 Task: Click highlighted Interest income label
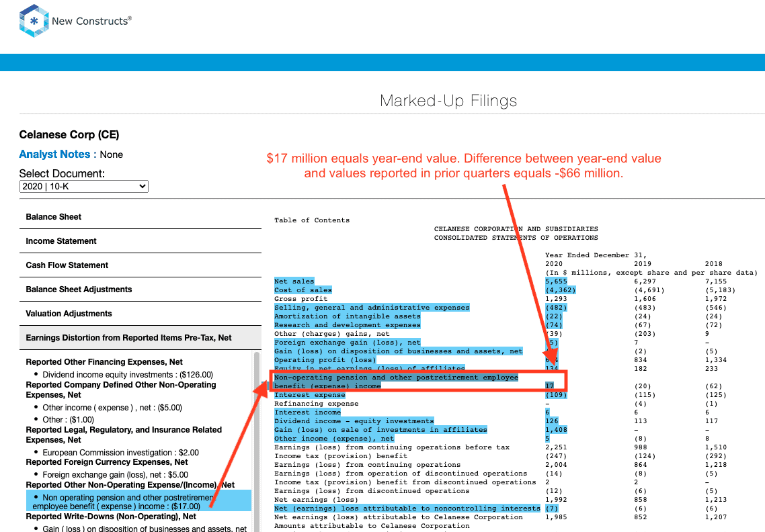pos(307,412)
